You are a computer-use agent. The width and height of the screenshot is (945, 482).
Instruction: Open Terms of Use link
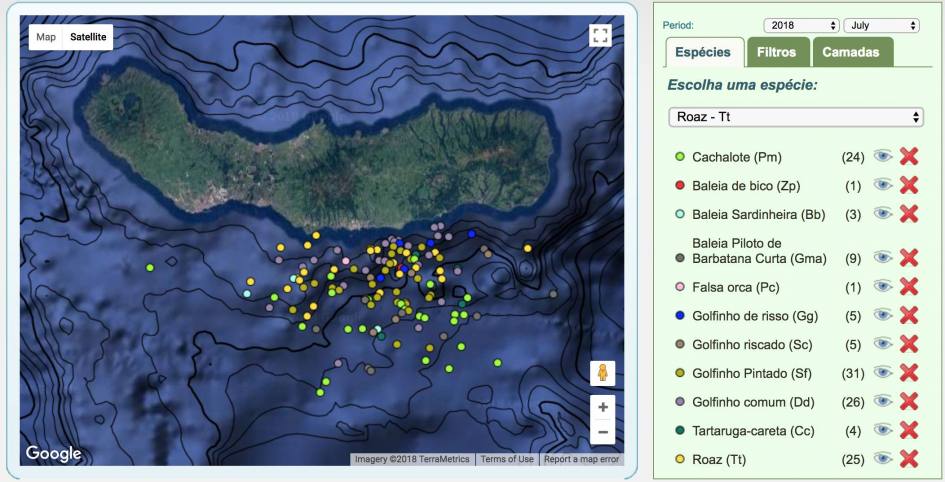507,459
